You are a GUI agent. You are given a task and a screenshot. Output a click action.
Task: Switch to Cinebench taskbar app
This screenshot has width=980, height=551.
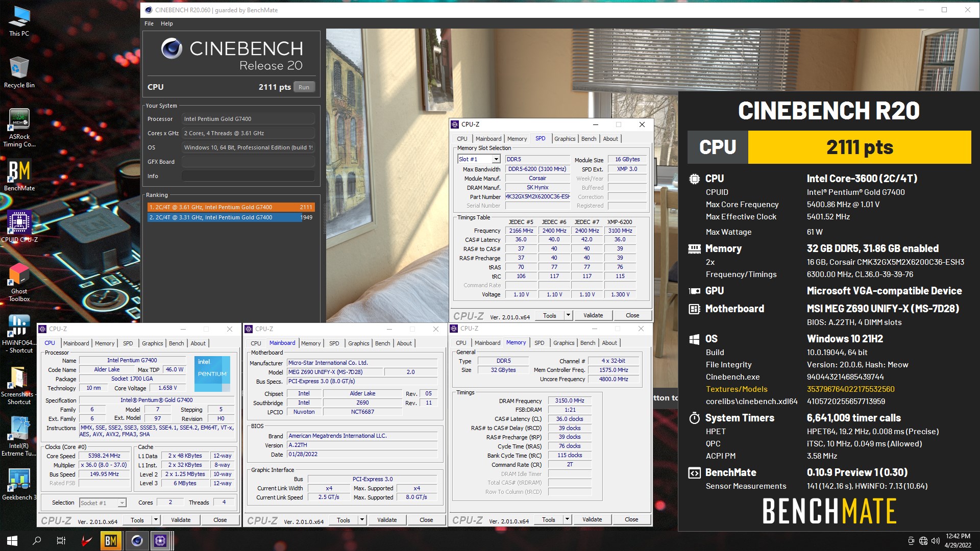(136, 540)
